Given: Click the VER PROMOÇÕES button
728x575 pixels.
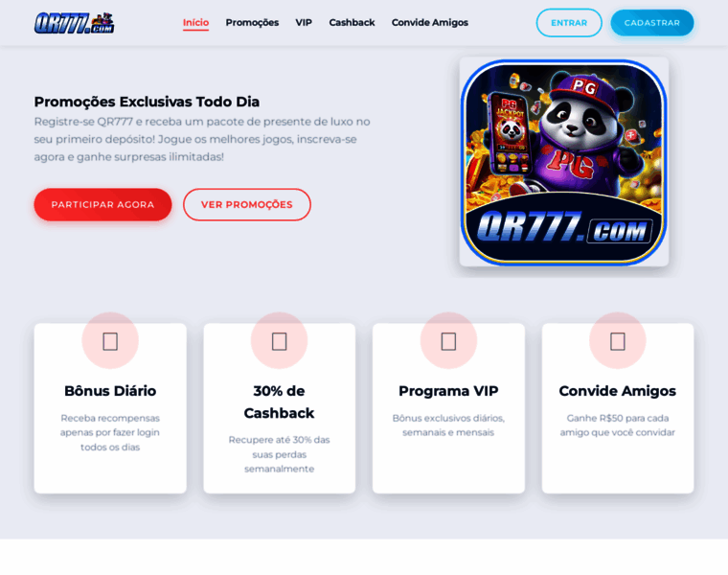Looking at the screenshot, I should click(x=247, y=204).
